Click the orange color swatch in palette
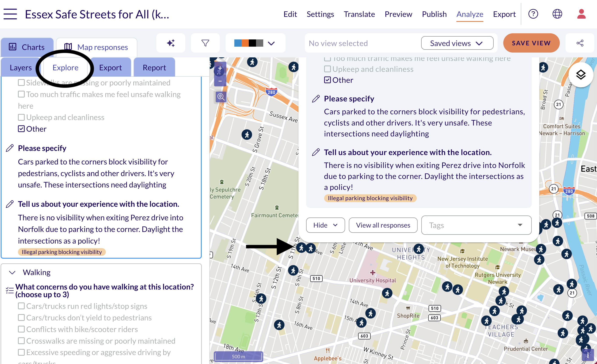 pyautogui.click(x=245, y=43)
